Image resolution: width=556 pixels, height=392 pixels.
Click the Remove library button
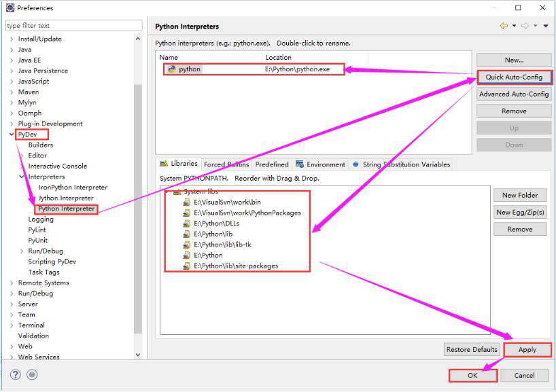pyautogui.click(x=520, y=230)
